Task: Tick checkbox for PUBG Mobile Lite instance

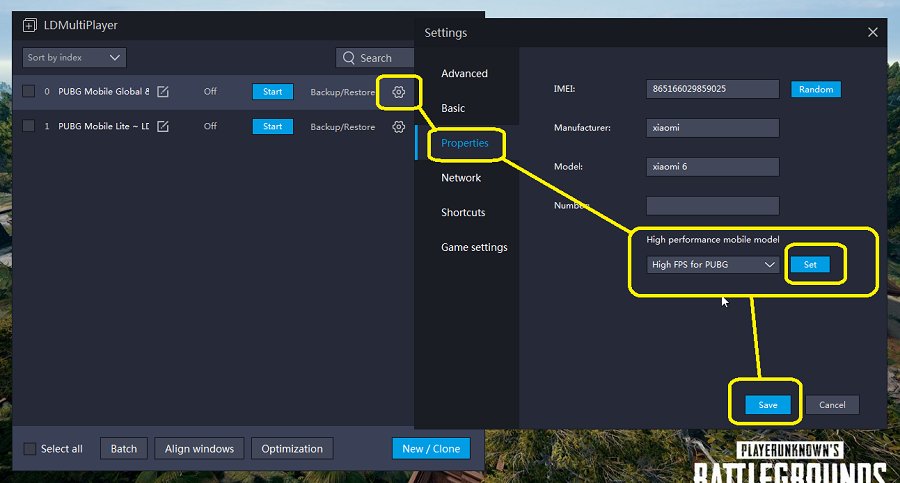Action: point(28,126)
